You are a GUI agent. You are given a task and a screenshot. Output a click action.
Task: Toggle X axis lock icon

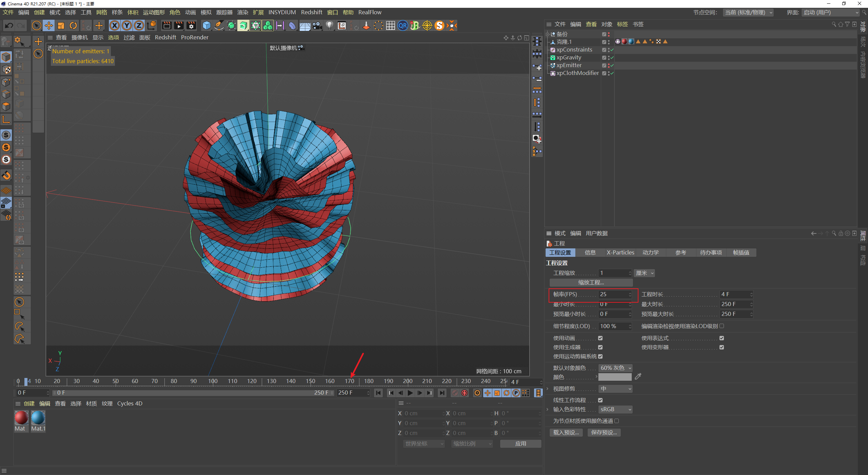115,25
